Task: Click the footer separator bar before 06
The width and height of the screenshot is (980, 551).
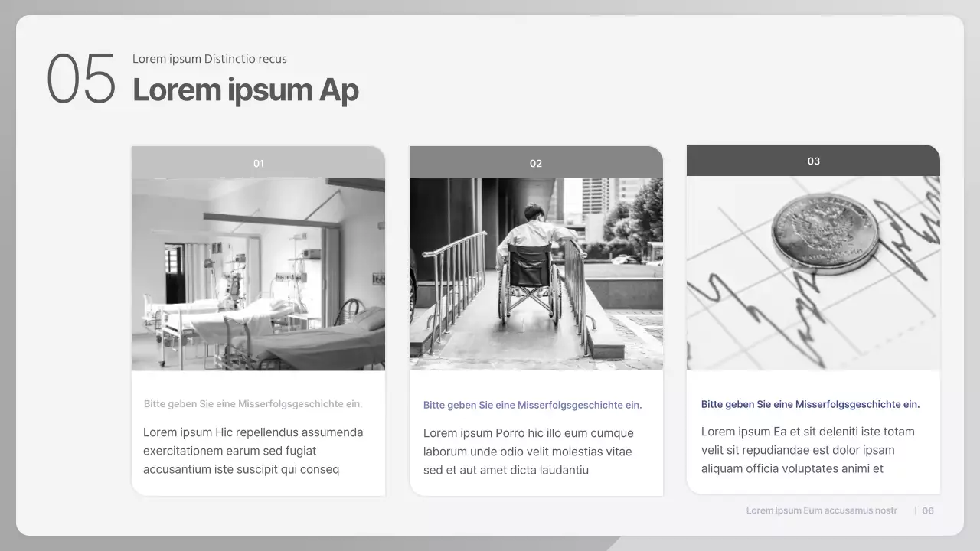Action: pyautogui.click(x=916, y=510)
